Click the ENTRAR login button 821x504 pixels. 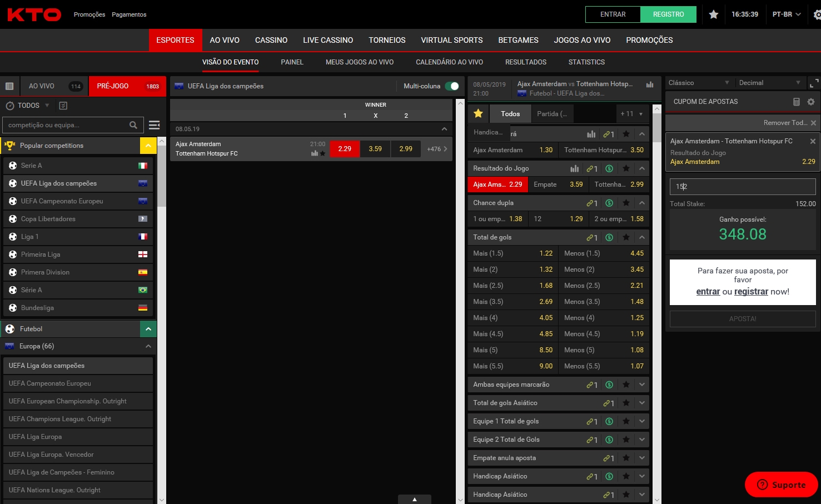pos(613,14)
